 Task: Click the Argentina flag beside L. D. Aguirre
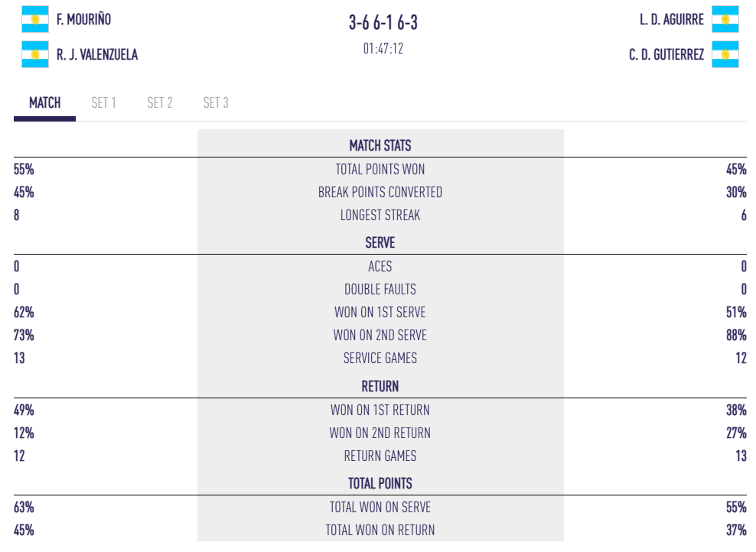tap(725, 19)
